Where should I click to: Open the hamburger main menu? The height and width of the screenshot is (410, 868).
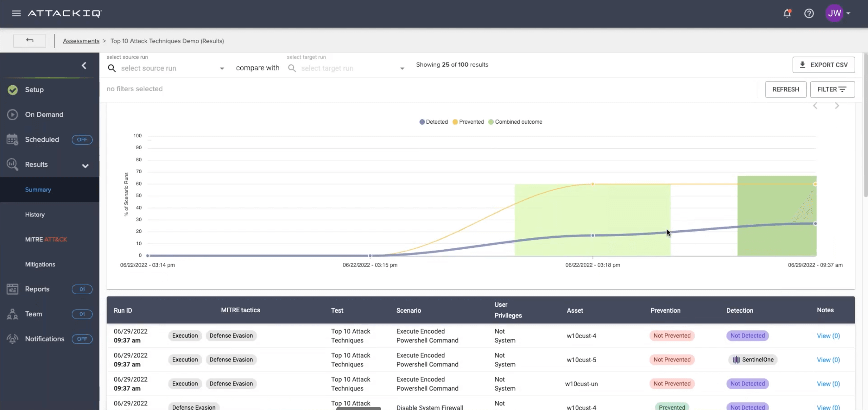[x=16, y=13]
